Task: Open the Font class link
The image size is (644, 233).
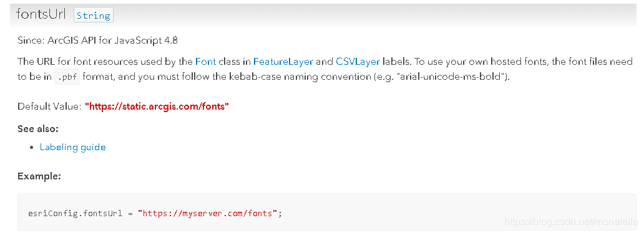Action: coord(205,62)
